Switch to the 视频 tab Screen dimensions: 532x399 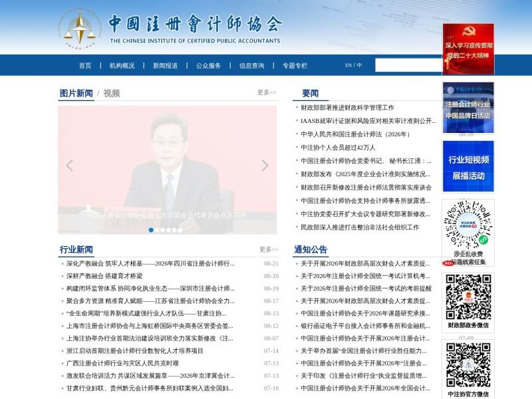(111, 93)
